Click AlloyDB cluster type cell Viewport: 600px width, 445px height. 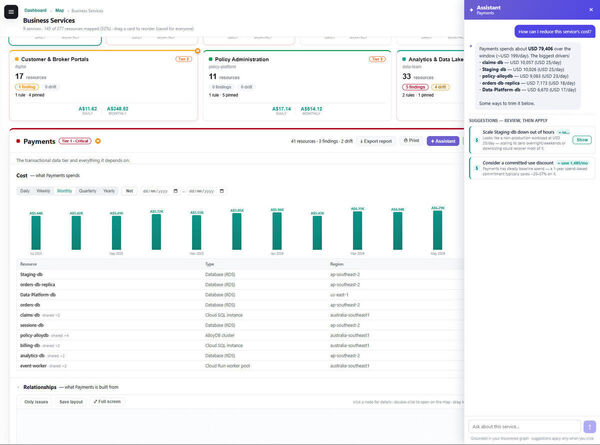coord(220,335)
